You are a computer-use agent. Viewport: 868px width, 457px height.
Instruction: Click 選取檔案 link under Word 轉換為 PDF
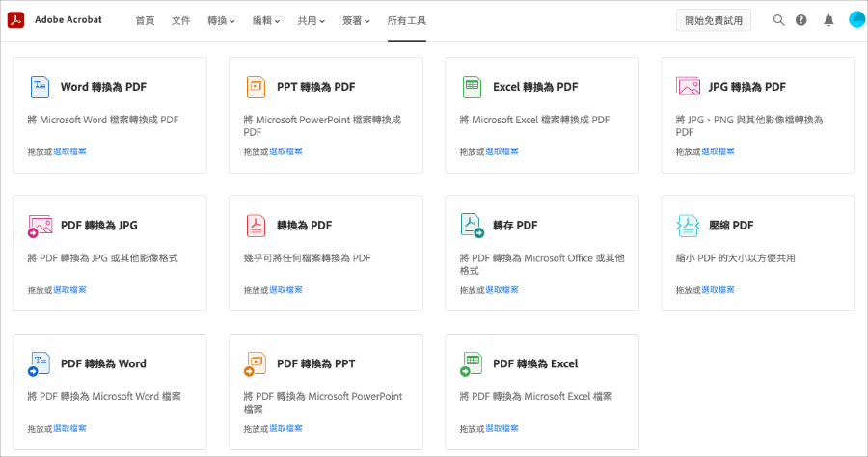tap(69, 151)
